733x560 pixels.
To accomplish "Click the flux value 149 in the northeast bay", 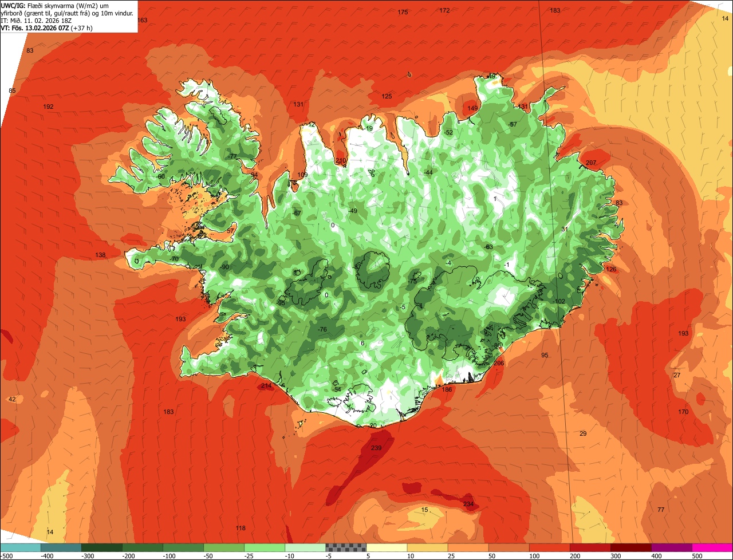I will coord(472,108).
